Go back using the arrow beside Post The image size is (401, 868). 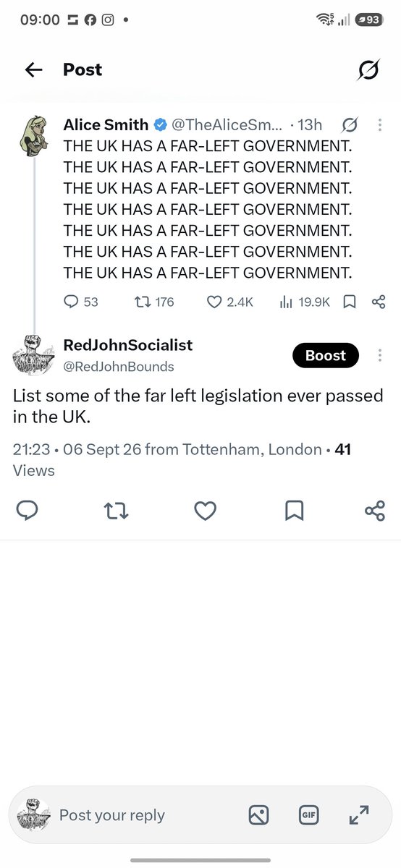(x=33, y=70)
